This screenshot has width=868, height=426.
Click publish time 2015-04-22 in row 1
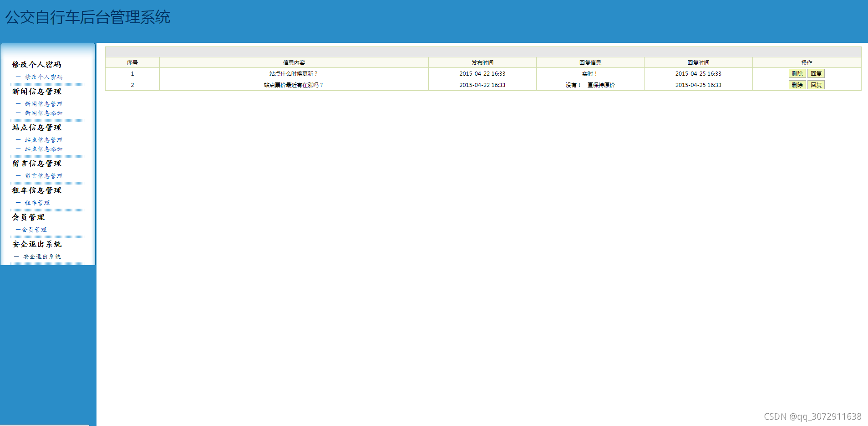482,73
